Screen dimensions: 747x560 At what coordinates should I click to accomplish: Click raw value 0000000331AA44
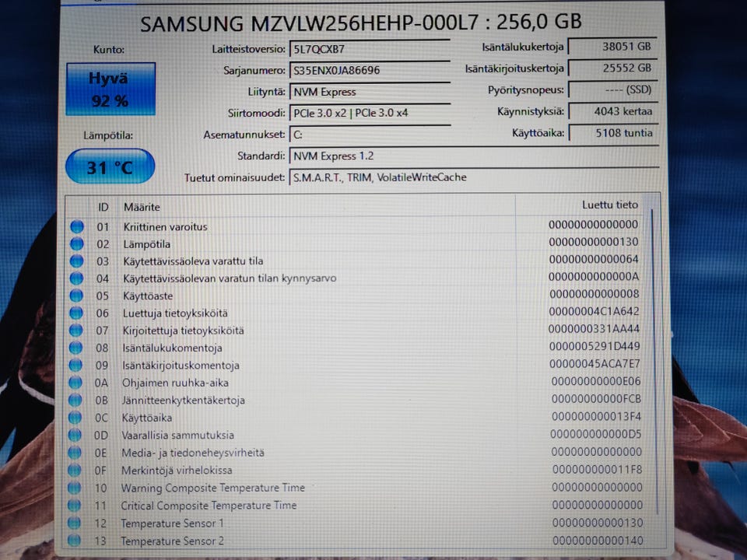click(x=594, y=329)
